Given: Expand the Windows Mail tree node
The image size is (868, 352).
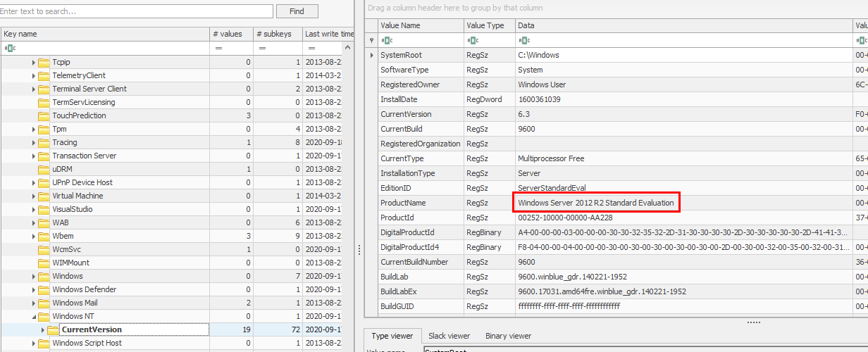Looking at the screenshot, I should click(x=33, y=303).
